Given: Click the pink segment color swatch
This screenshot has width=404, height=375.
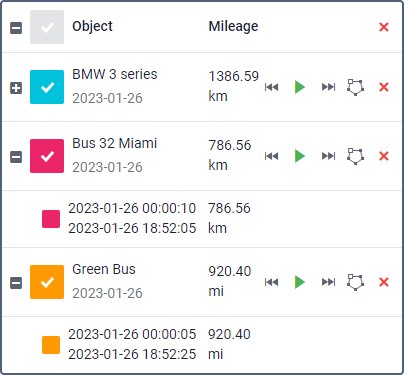Looking at the screenshot, I should [51, 219].
